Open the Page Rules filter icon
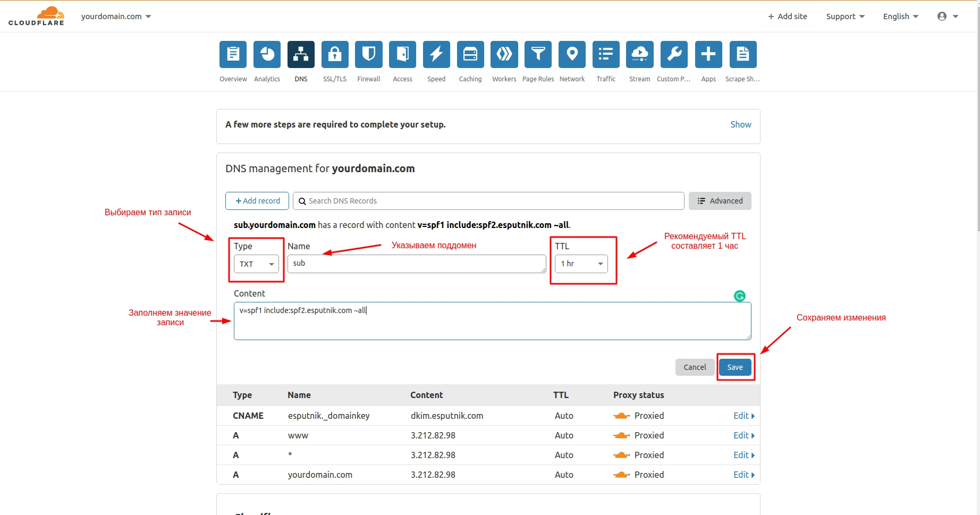 pos(538,55)
